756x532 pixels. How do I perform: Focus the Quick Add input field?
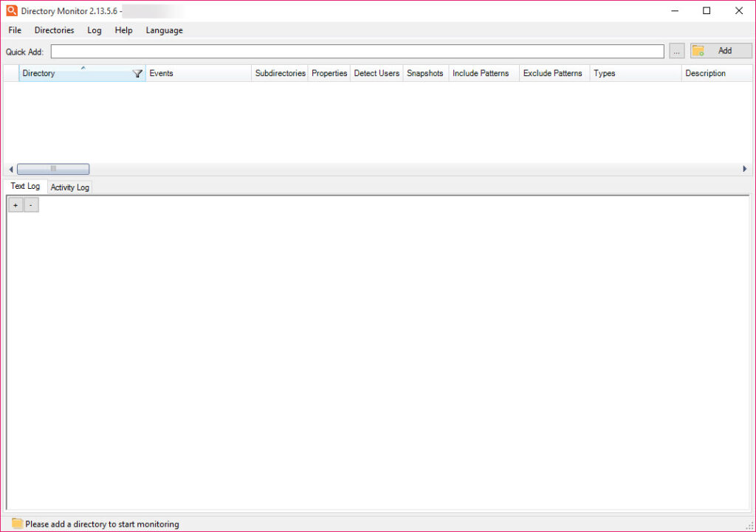[x=357, y=51]
